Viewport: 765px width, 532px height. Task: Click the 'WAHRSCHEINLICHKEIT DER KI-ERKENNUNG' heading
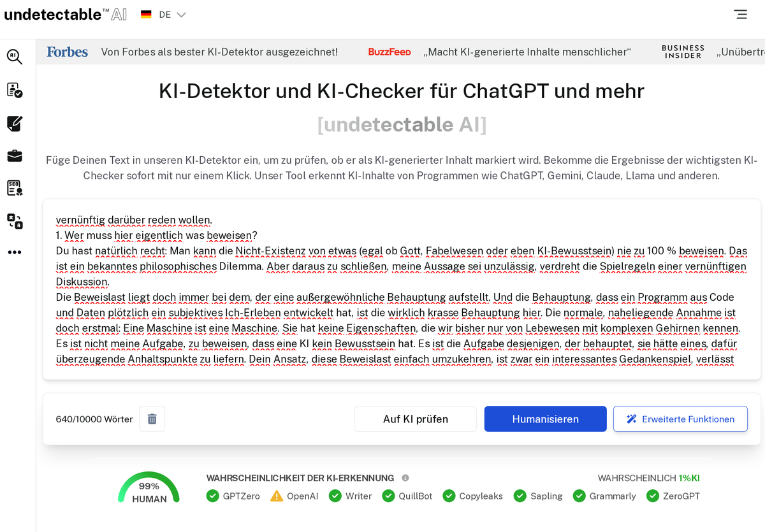pyautogui.click(x=300, y=478)
